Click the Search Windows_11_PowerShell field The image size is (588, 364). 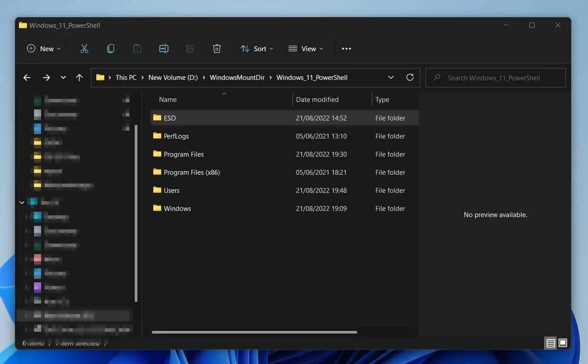pos(495,78)
